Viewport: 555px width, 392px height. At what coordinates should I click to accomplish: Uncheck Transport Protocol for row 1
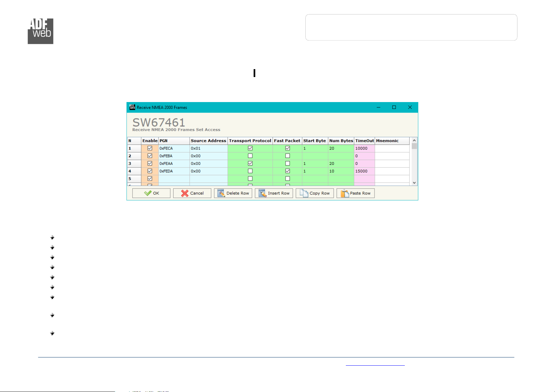point(250,148)
